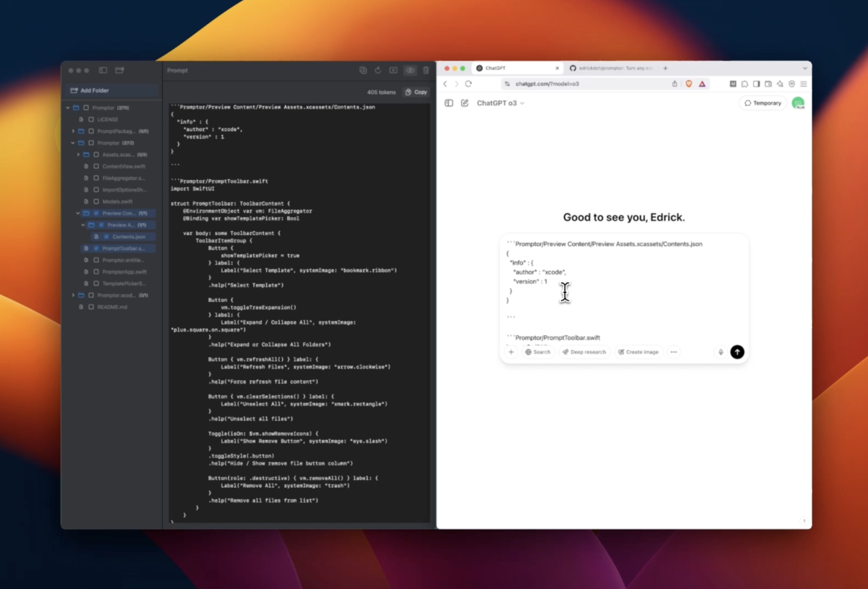Viewport: 868px width, 589px height.
Task: Send the ChatGPT message with arrow button
Action: [737, 352]
